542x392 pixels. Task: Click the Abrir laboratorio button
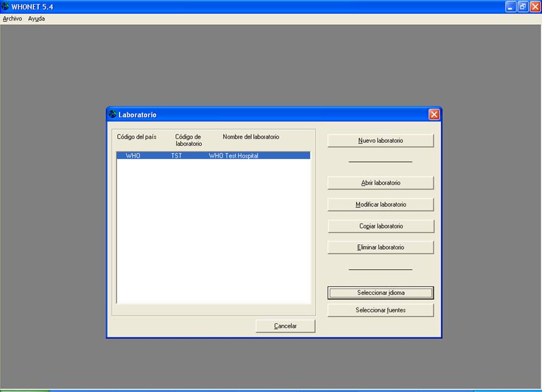coord(380,182)
